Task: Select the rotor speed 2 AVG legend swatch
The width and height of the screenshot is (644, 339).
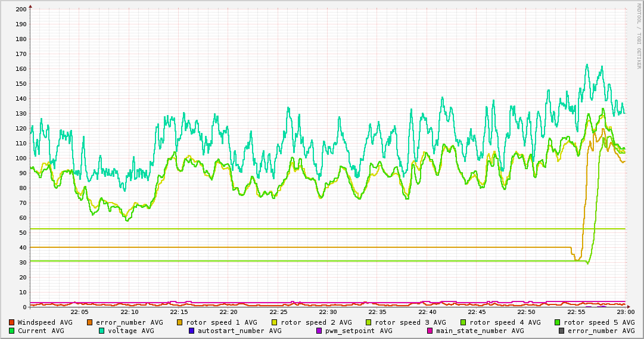Action: coord(275,322)
